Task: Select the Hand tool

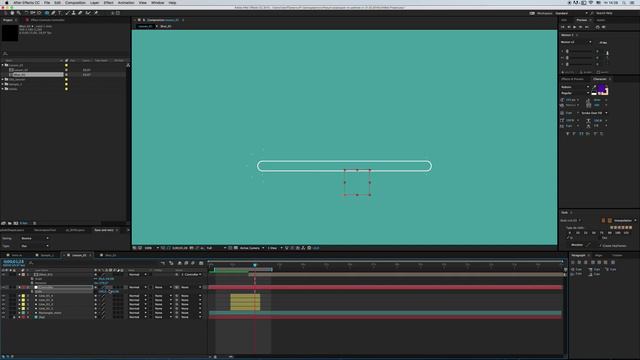Action: [12, 13]
